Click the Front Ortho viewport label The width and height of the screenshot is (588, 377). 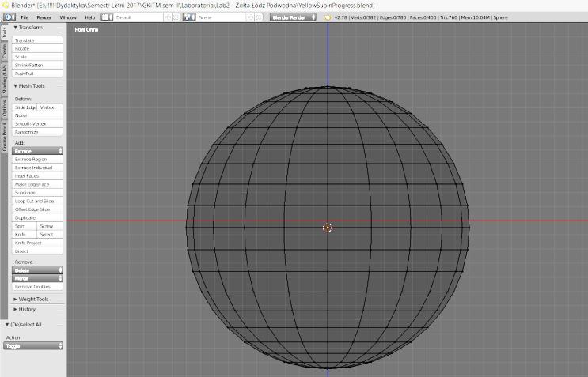[86, 29]
